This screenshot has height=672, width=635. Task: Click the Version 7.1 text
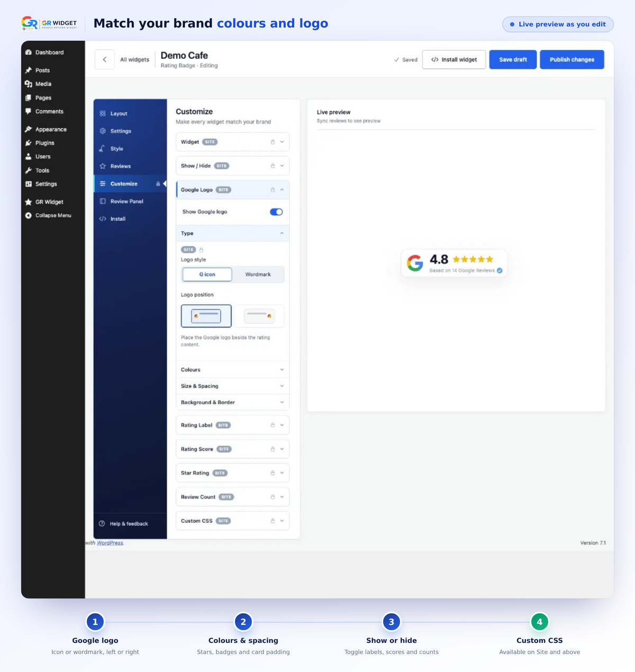pyautogui.click(x=593, y=543)
